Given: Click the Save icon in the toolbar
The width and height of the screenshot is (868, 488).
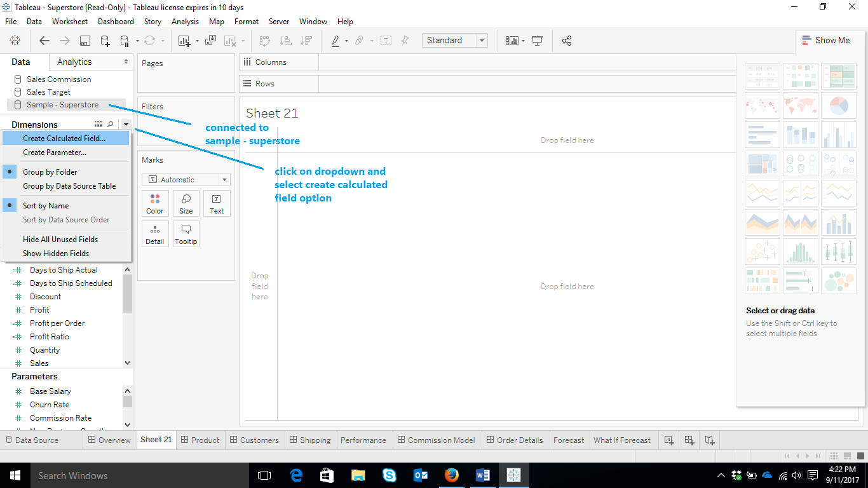Looking at the screenshot, I should [x=84, y=40].
